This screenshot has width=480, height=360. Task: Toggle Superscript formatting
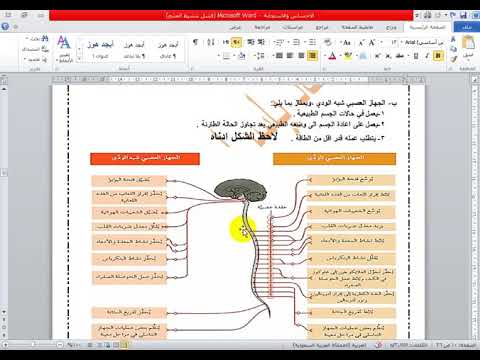[378, 56]
